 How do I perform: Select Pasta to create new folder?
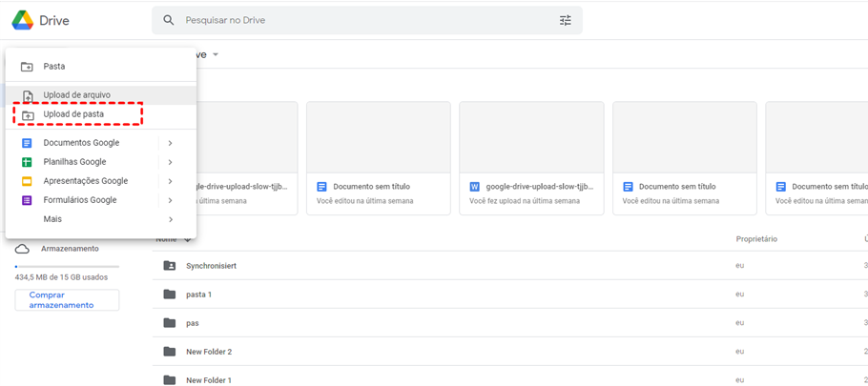click(54, 67)
